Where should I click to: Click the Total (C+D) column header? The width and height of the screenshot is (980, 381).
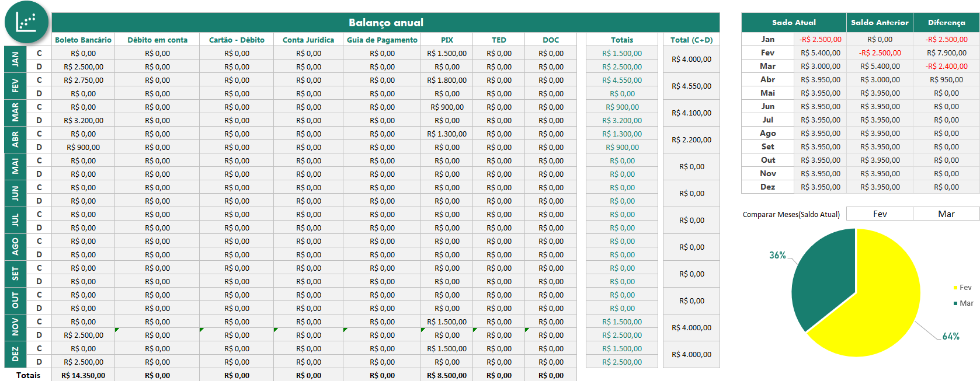pos(691,40)
